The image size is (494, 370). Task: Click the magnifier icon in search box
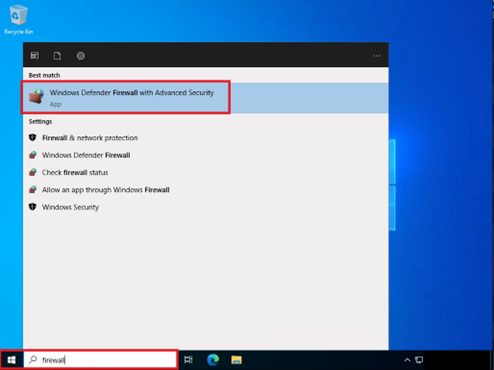[33, 360]
